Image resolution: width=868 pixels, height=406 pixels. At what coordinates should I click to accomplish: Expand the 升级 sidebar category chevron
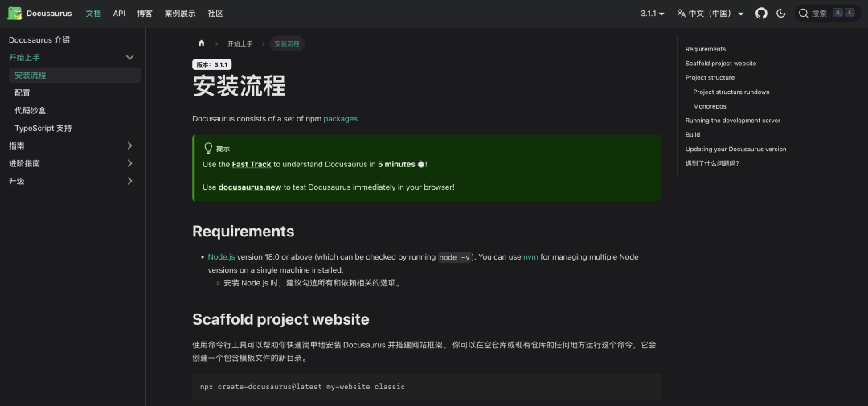129,181
